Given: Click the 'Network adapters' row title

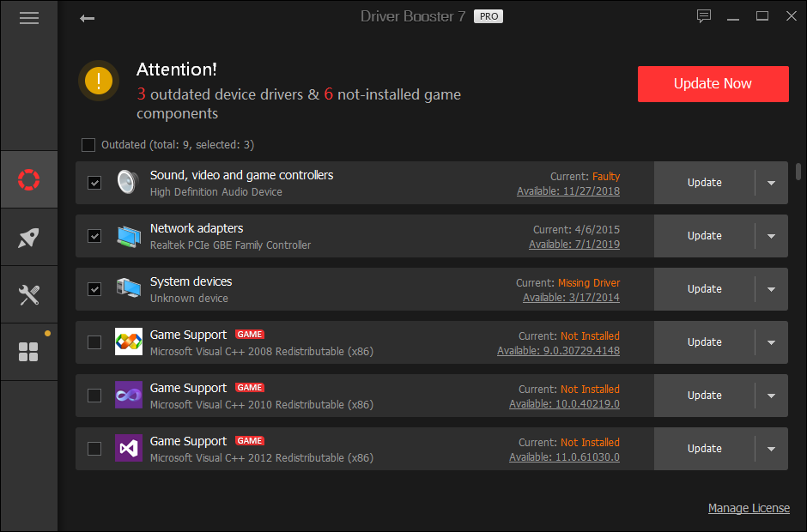Looking at the screenshot, I should coord(197,228).
